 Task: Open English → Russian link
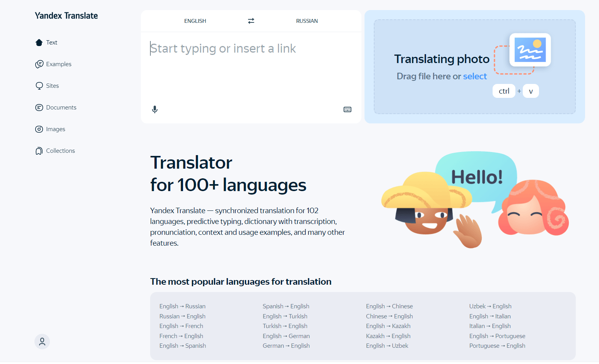coord(182,306)
